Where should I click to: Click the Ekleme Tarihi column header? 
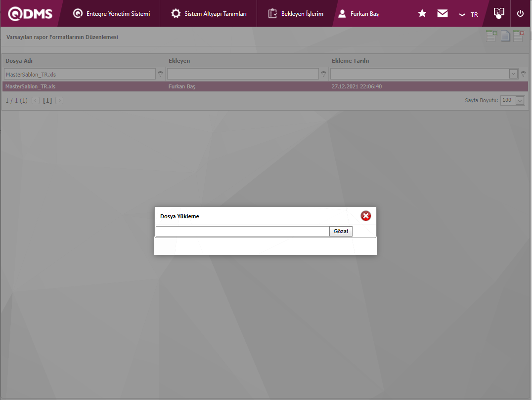(x=350, y=61)
